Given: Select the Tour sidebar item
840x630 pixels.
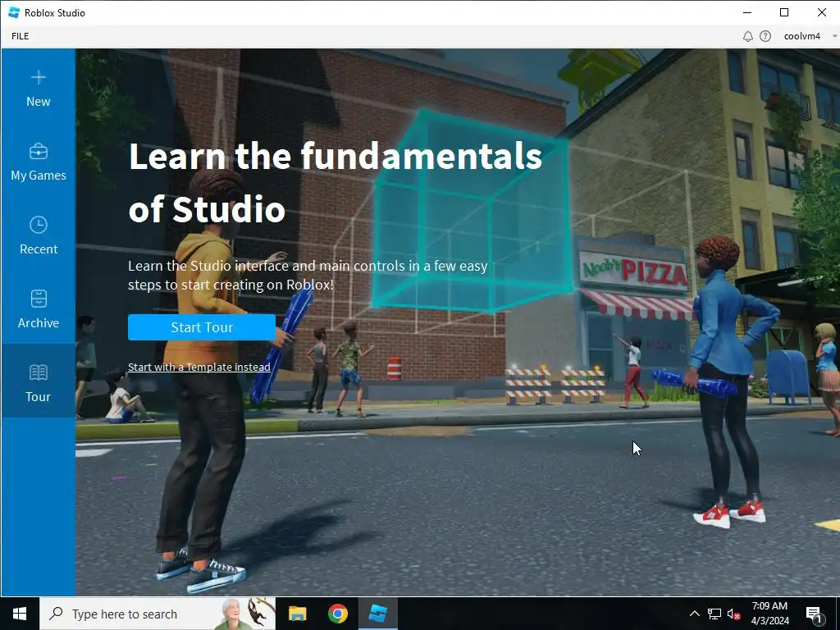Looking at the screenshot, I should [x=38, y=381].
